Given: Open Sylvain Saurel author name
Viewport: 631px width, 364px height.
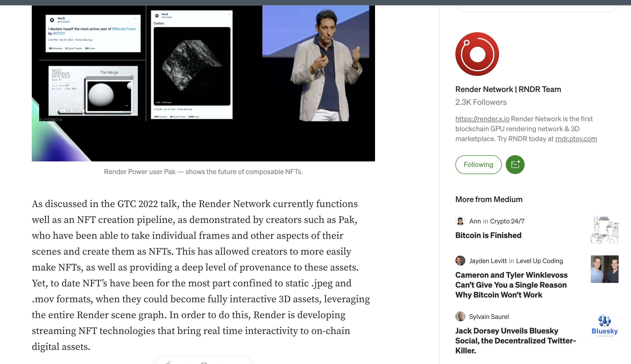Looking at the screenshot, I should coord(489,316).
